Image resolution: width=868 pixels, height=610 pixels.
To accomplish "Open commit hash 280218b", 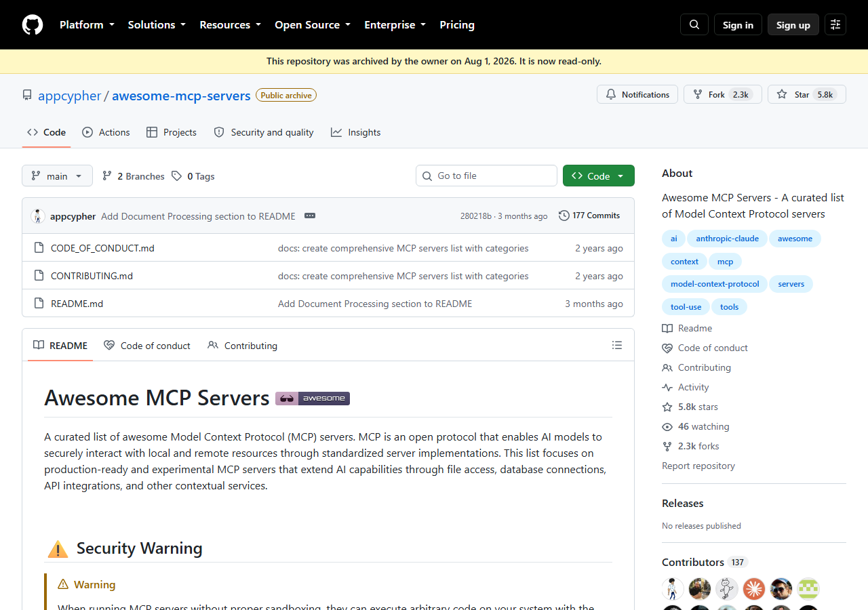I will click(476, 216).
